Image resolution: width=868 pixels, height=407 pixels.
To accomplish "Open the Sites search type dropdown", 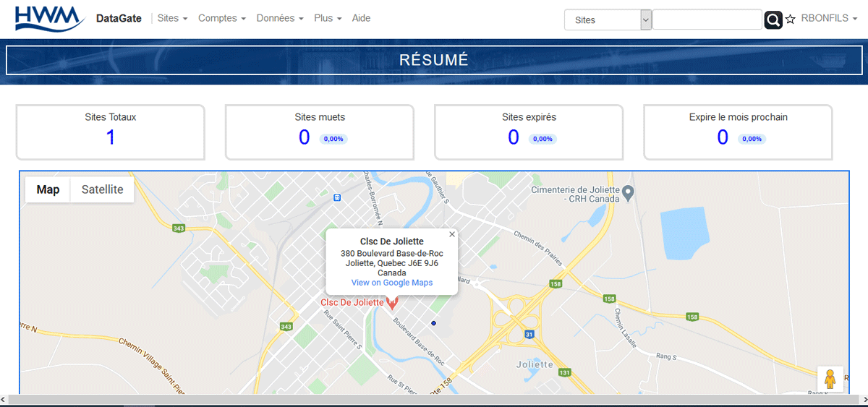I will 608,20.
